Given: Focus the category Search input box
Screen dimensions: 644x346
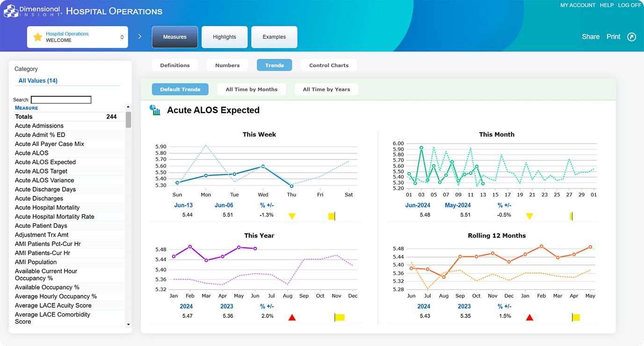Looking at the screenshot, I should (61, 100).
